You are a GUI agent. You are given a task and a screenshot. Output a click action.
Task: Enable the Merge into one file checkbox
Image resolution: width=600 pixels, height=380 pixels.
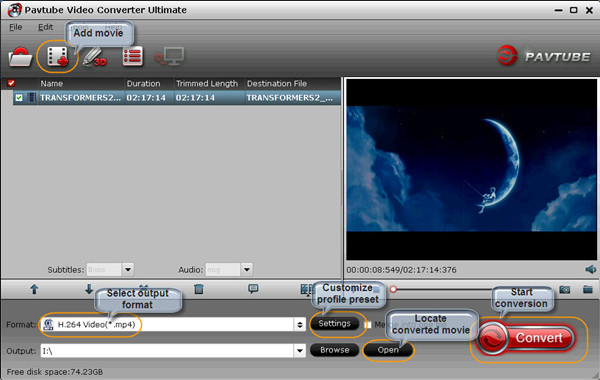point(368,325)
